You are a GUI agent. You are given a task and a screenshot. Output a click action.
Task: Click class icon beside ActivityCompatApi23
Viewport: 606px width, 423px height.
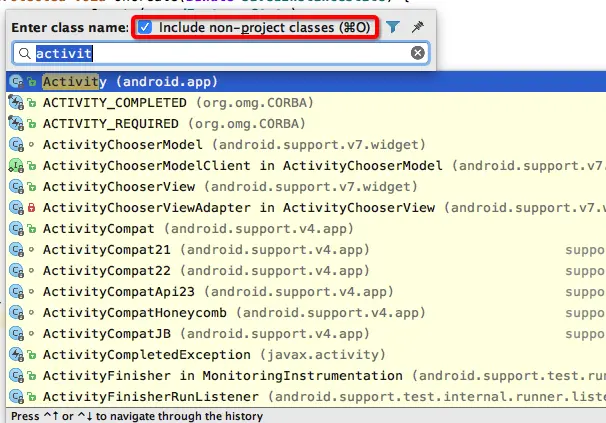click(x=16, y=292)
